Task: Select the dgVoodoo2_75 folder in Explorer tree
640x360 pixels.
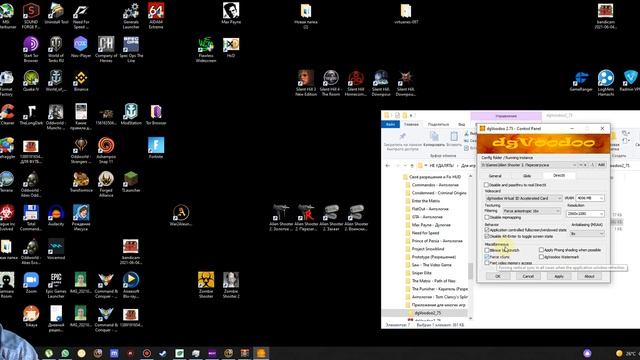Action: pyautogui.click(x=424, y=313)
